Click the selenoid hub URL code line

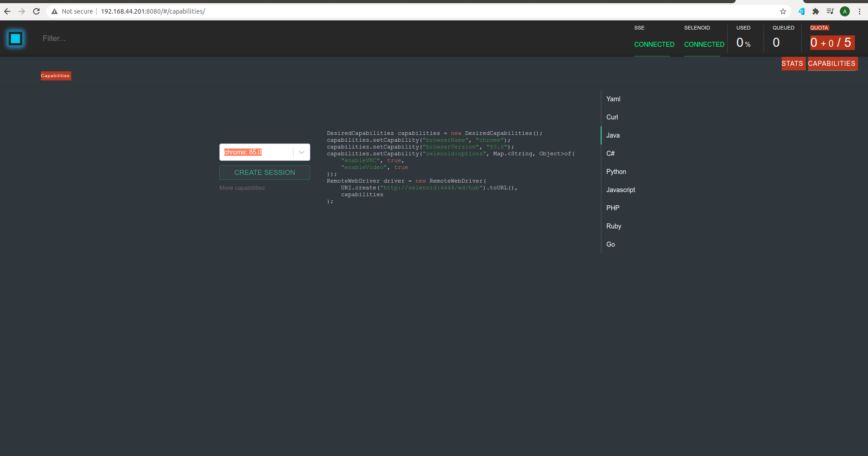point(429,188)
